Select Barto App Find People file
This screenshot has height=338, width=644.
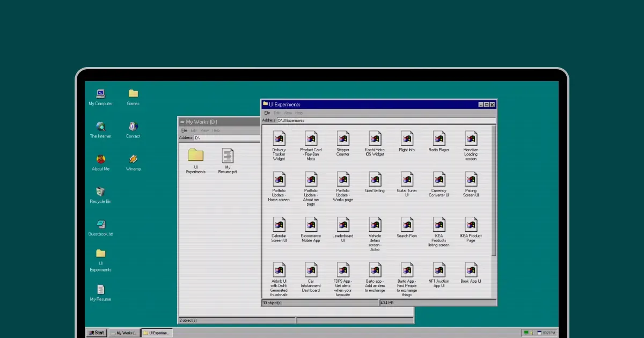pos(407,280)
